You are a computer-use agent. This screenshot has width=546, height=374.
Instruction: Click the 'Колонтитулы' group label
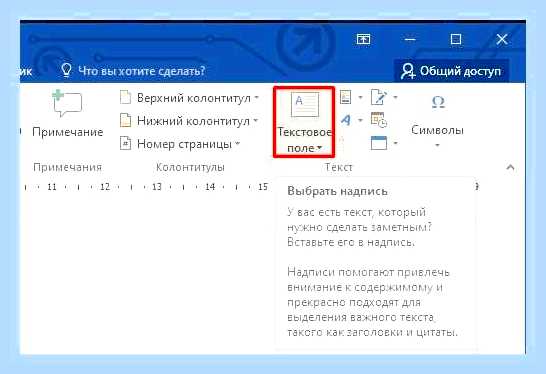(x=190, y=167)
